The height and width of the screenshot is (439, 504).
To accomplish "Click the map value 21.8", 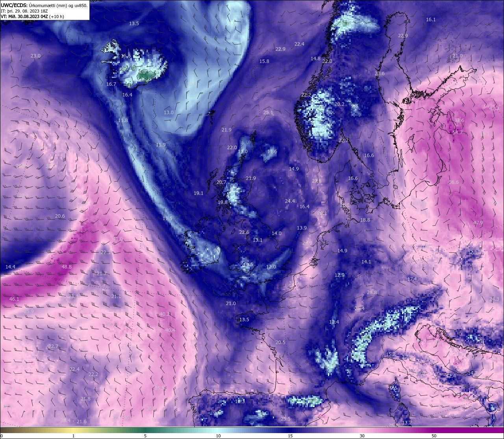I will tap(85, 399).
